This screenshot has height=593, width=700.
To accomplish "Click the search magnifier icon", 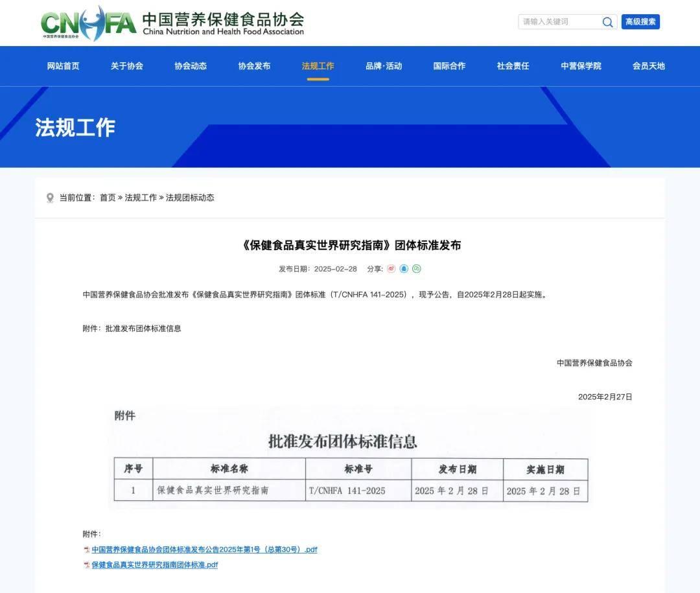I will click(x=607, y=22).
